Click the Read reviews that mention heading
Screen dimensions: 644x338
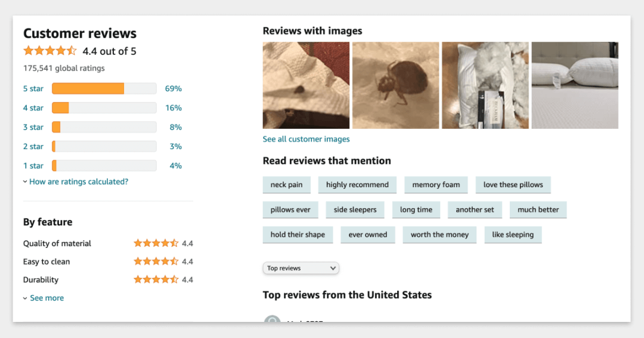[x=327, y=160]
